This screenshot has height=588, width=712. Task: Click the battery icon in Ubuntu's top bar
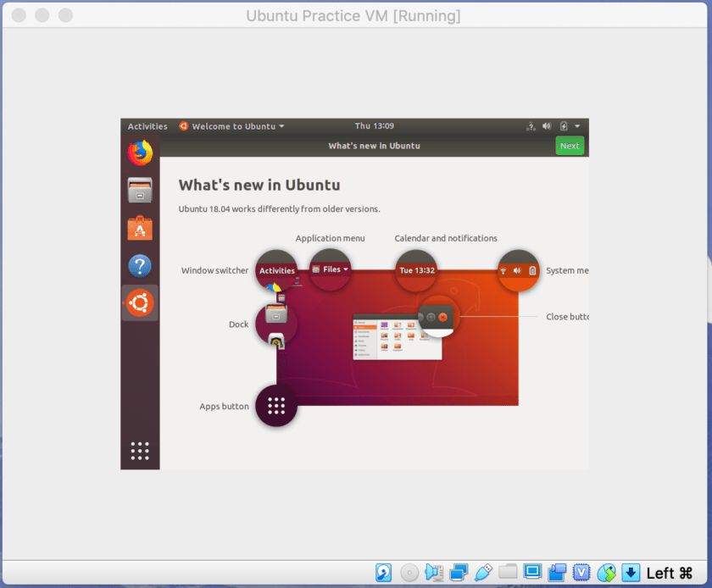564,126
